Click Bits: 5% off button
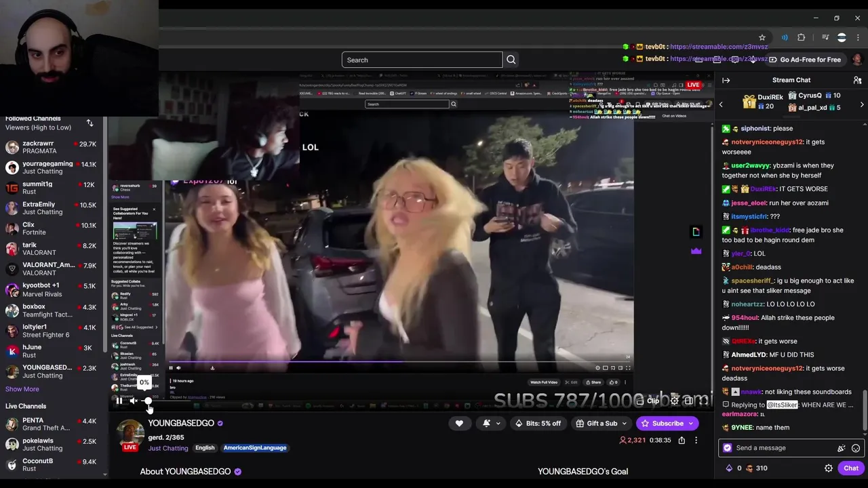The image size is (868, 488). (x=538, y=424)
